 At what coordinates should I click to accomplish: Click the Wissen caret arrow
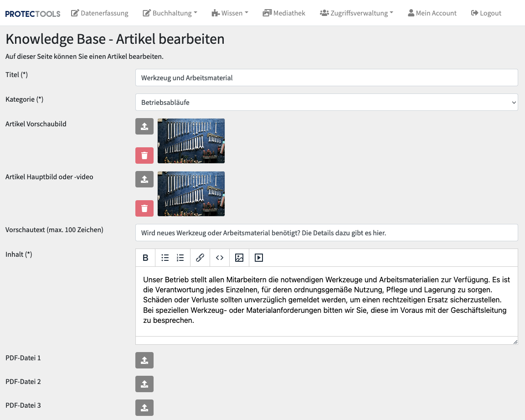click(247, 13)
